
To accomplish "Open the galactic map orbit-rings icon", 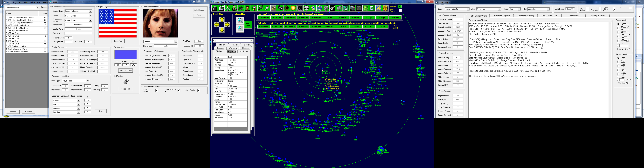I will pyautogui.click(x=300, y=8).
